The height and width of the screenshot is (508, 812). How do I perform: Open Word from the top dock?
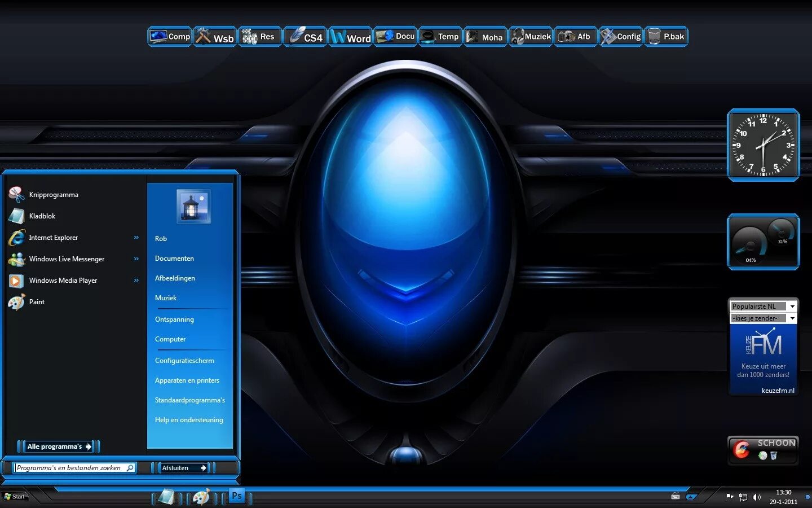point(350,37)
